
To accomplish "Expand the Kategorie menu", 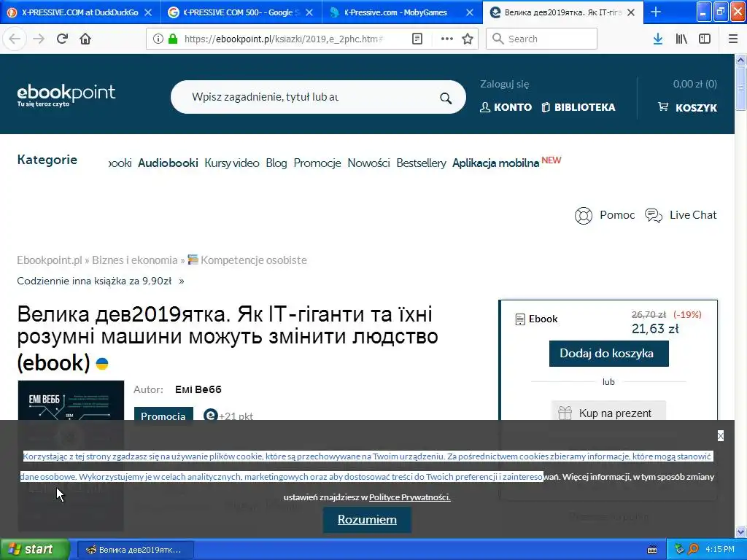I will coord(47,160).
